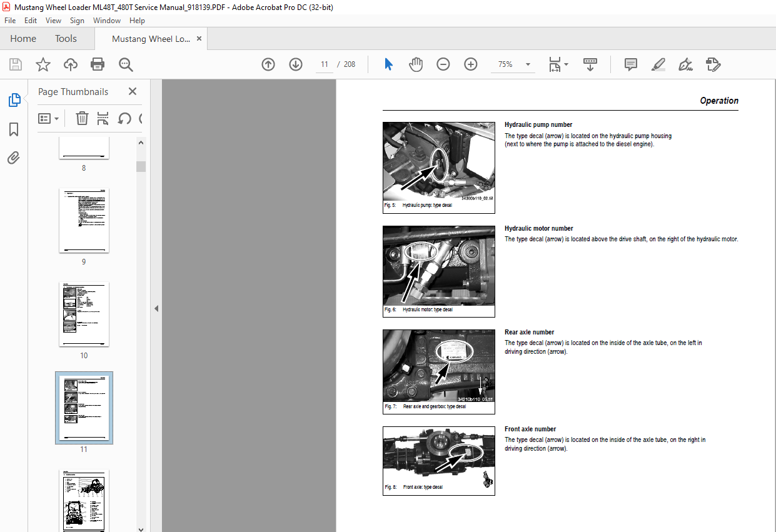Close the Page Thumbnails panel

pyautogui.click(x=133, y=91)
